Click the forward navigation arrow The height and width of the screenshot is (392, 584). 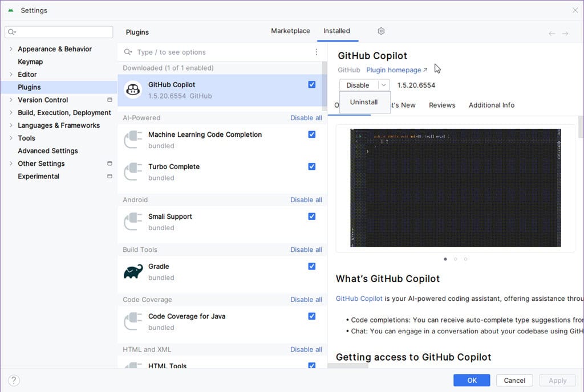click(565, 34)
